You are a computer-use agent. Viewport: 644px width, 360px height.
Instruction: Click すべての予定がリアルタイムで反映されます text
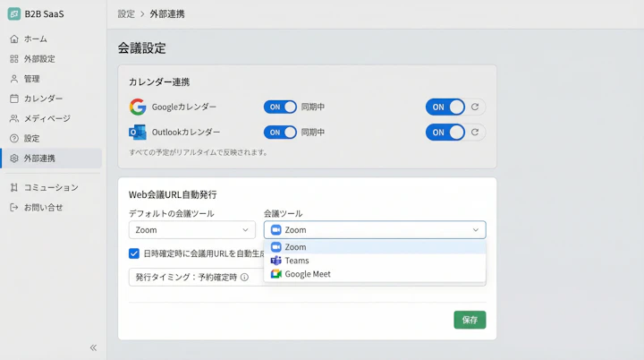tap(199, 152)
